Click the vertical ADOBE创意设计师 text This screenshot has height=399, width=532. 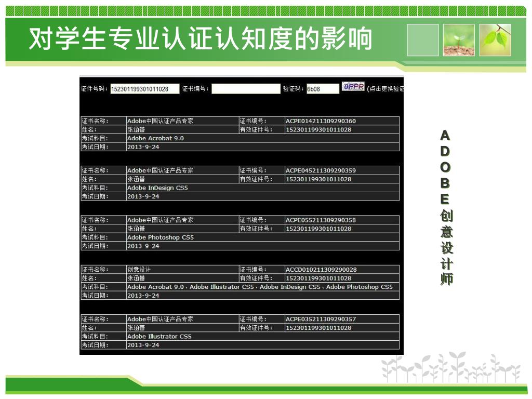446,207
